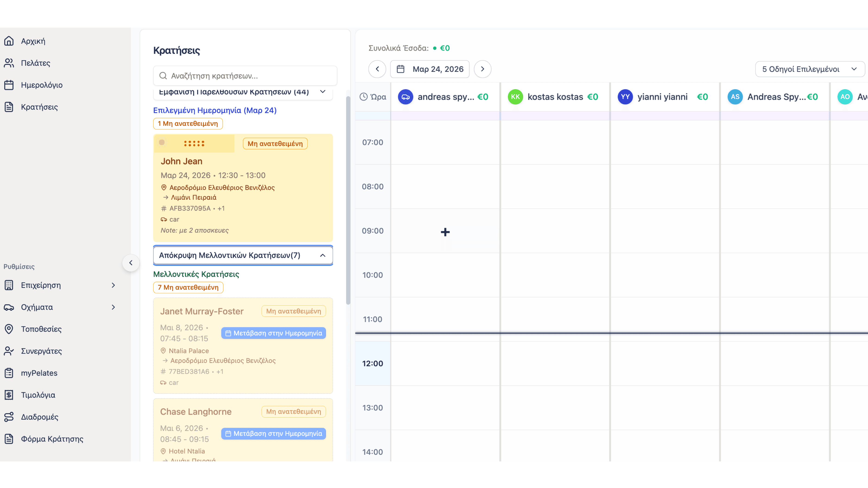868x488 pixels.
Task: Click the bookings list scrollbar
Action: click(348, 200)
